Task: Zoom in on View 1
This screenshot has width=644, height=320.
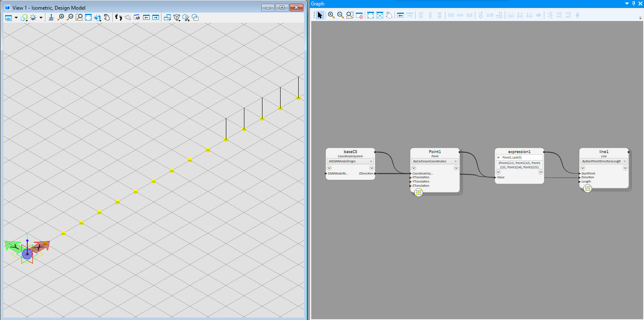Action: click(61, 18)
